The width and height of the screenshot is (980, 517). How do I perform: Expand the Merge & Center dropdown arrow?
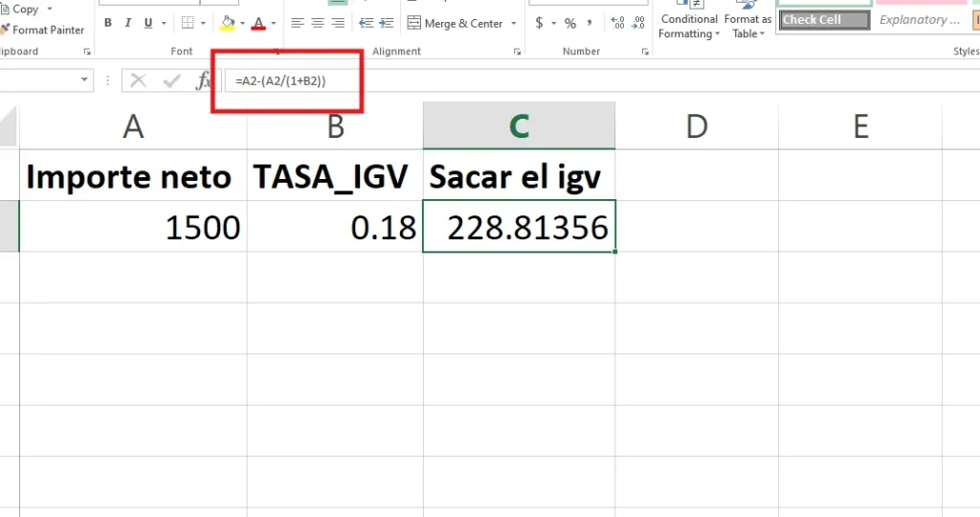[x=514, y=23]
